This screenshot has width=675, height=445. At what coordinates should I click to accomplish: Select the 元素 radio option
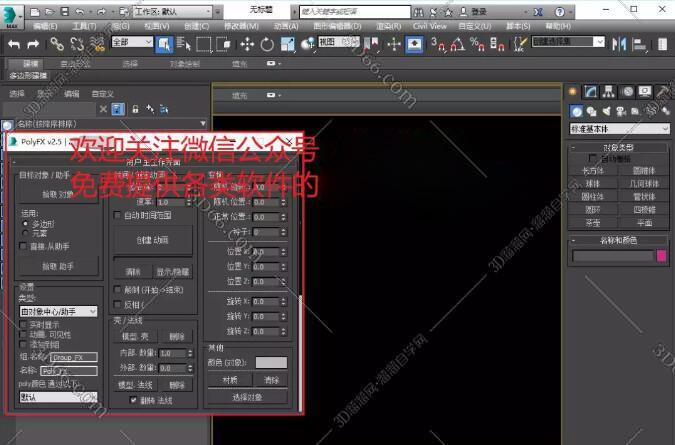25,233
